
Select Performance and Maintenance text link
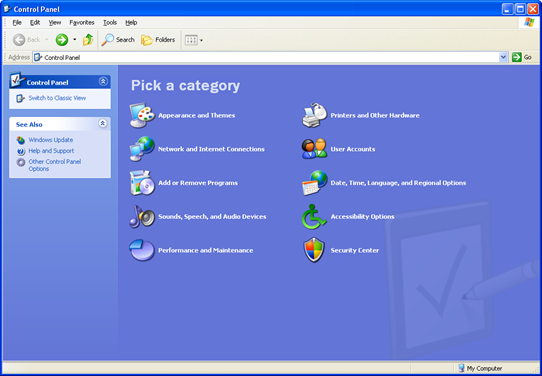click(x=206, y=250)
